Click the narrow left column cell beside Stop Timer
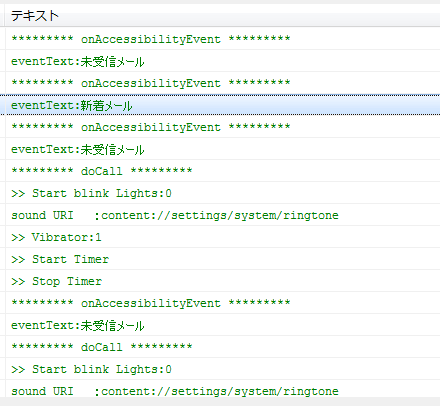This screenshot has height=406, width=440. pos(2,281)
